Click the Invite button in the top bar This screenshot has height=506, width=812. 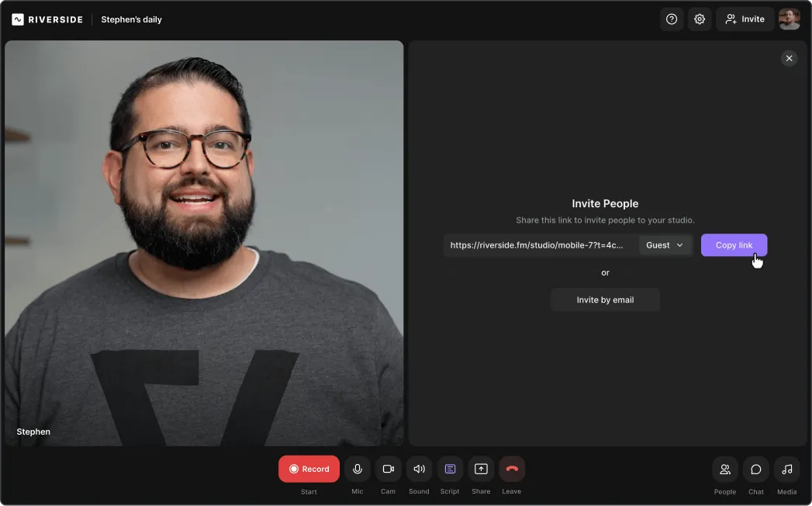(744, 19)
